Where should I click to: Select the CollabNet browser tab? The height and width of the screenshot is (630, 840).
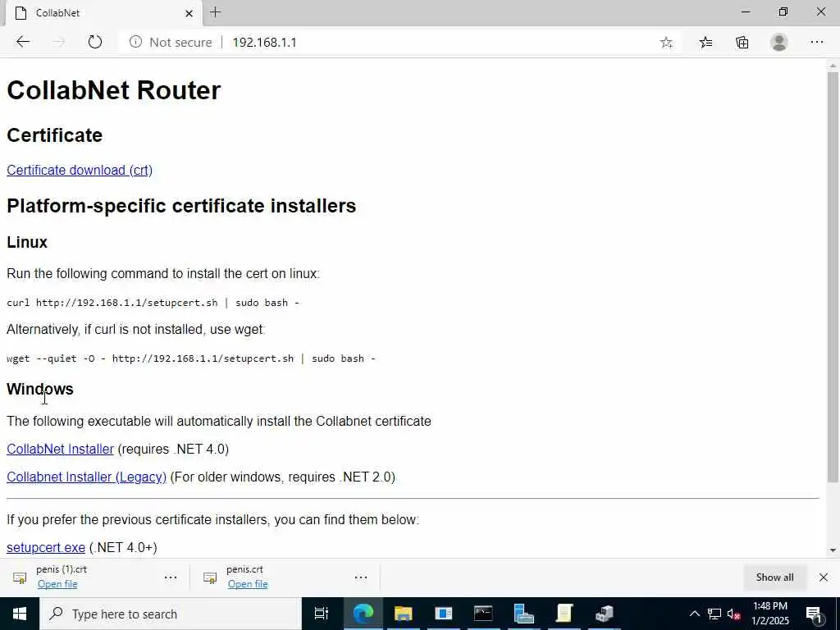(x=104, y=13)
